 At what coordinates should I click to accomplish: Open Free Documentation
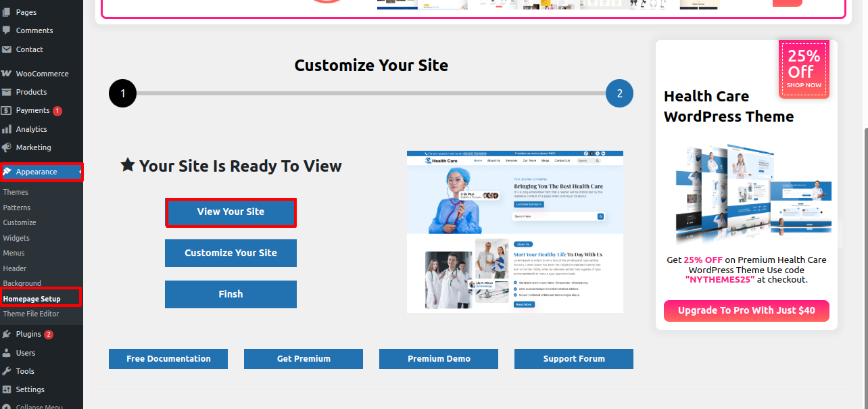pos(168,359)
